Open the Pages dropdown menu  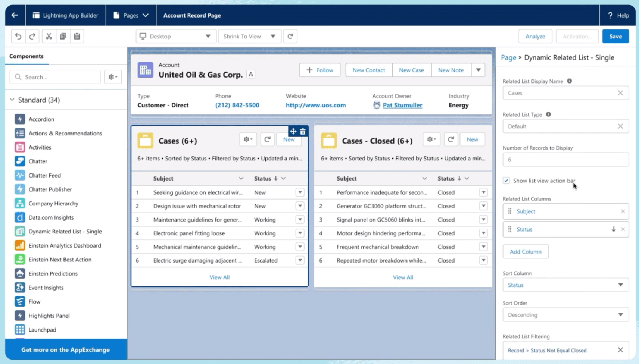click(131, 15)
